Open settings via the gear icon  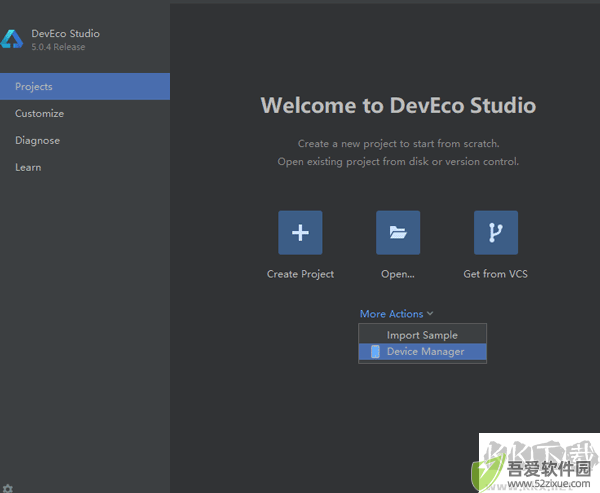point(8,488)
